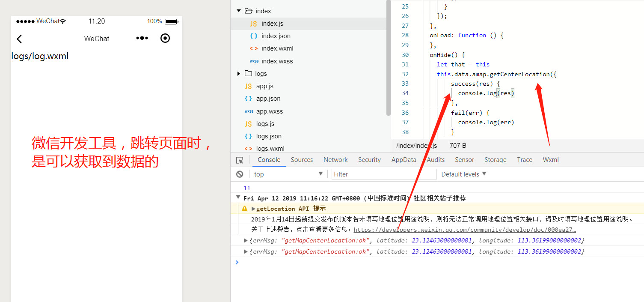Click the file tree vertical scrollbar
The height and width of the screenshot is (302, 644).
[x=388, y=58]
